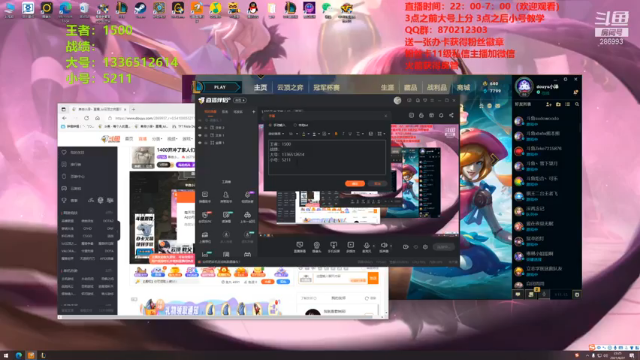Click the bug report icon in friends panel
640x360 pixels.
(x=577, y=294)
